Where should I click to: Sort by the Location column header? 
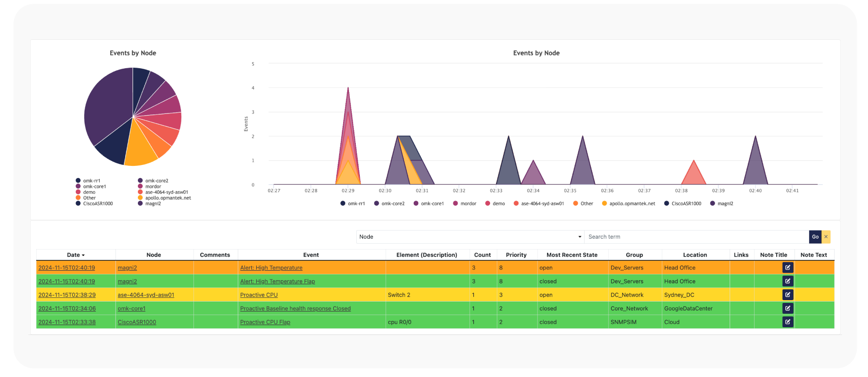[x=695, y=255]
